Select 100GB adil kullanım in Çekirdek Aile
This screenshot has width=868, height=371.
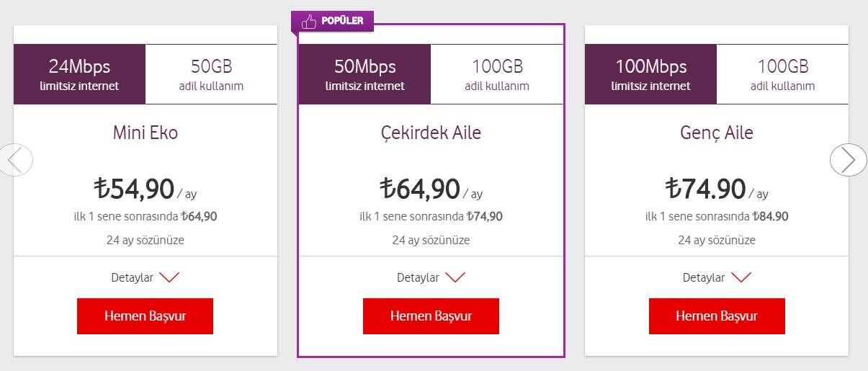click(x=497, y=74)
